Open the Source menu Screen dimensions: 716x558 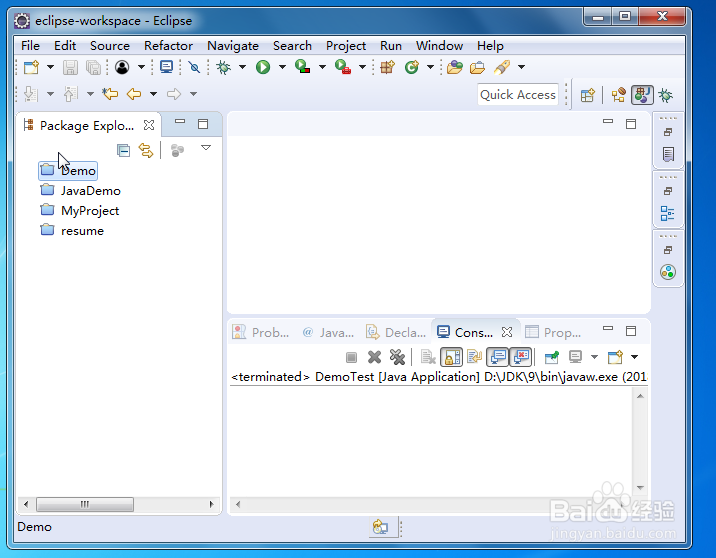point(110,46)
